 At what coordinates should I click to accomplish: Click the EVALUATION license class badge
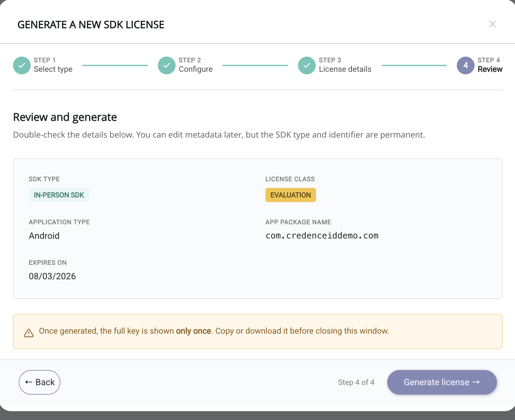(x=291, y=195)
